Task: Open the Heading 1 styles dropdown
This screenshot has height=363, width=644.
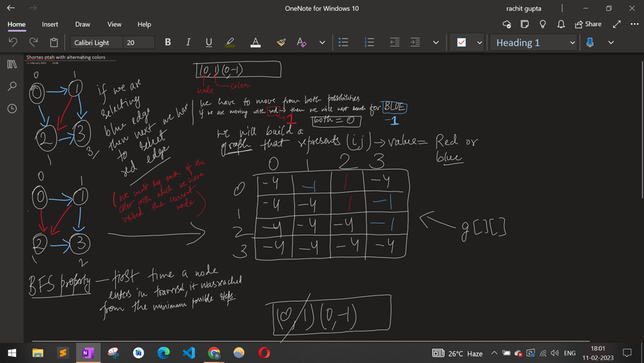Action: [x=572, y=43]
